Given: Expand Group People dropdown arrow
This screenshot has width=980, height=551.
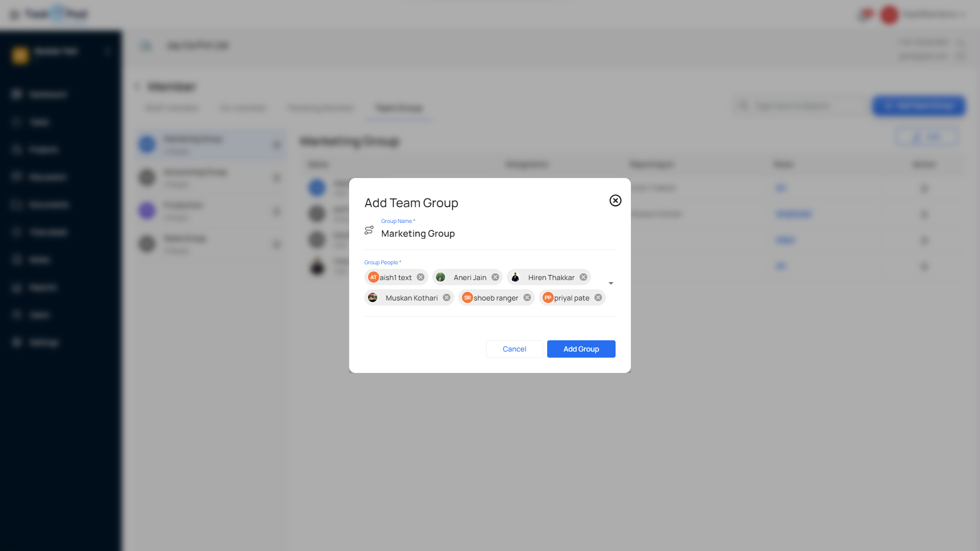Looking at the screenshot, I should click(610, 283).
